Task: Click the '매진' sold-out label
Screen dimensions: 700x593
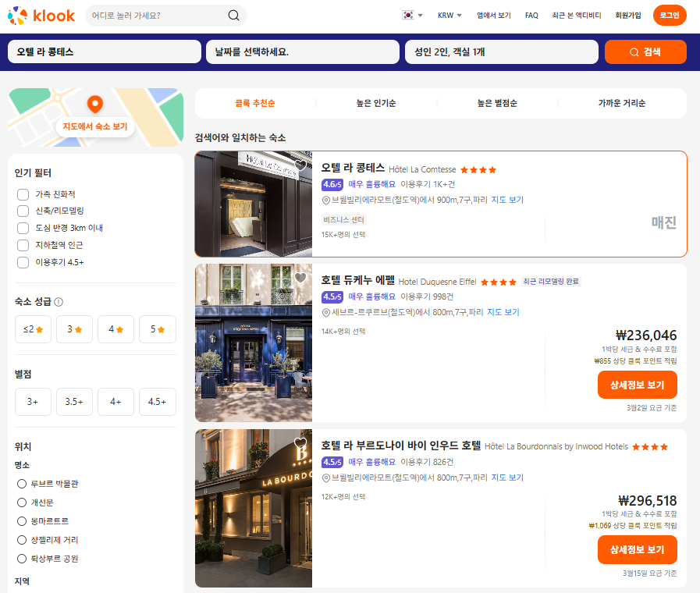Action: tap(664, 222)
